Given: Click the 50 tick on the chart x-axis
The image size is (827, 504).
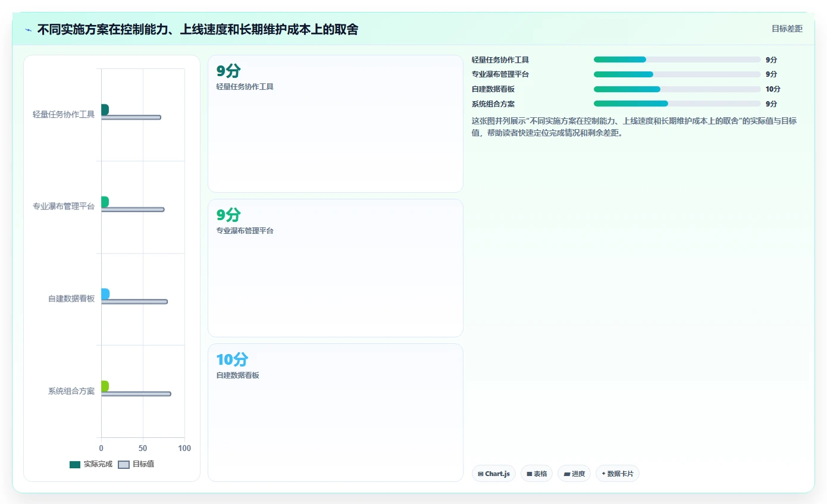Looking at the screenshot, I should click(x=143, y=448).
